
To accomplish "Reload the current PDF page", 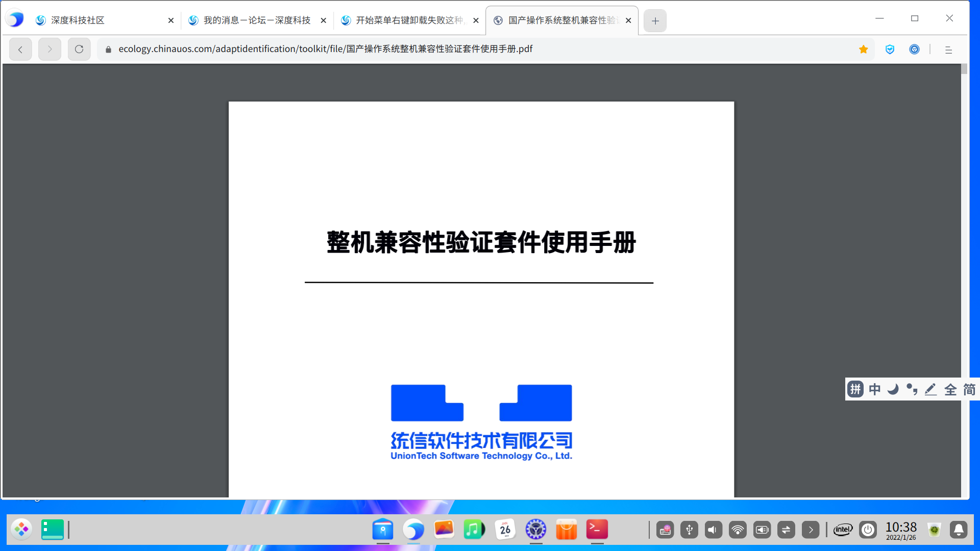I will pyautogui.click(x=79, y=49).
